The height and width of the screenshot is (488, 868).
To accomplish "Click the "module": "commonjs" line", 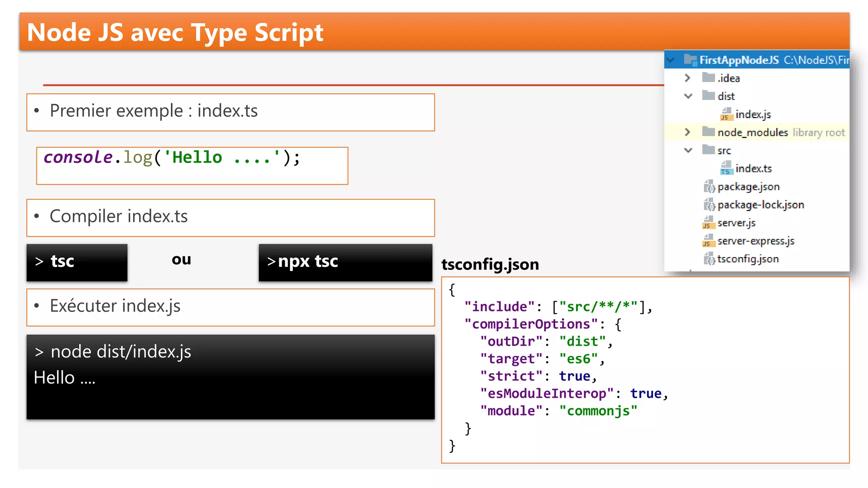I will tap(558, 411).
